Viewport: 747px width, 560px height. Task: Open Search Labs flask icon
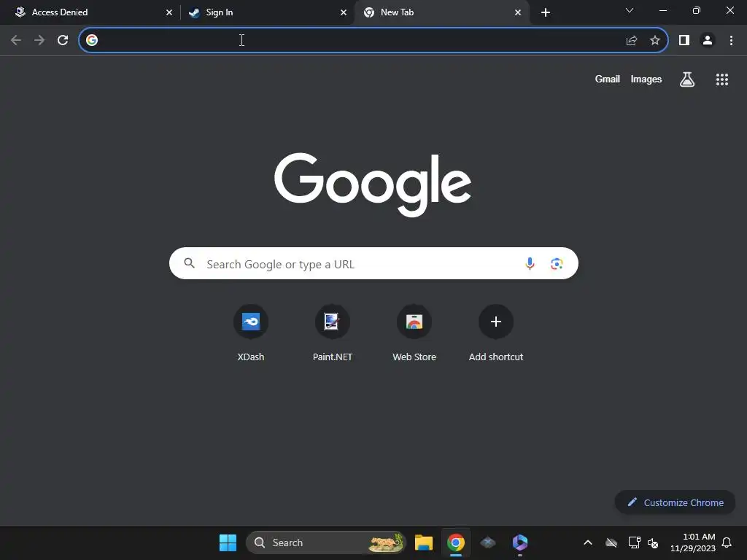pyautogui.click(x=687, y=79)
